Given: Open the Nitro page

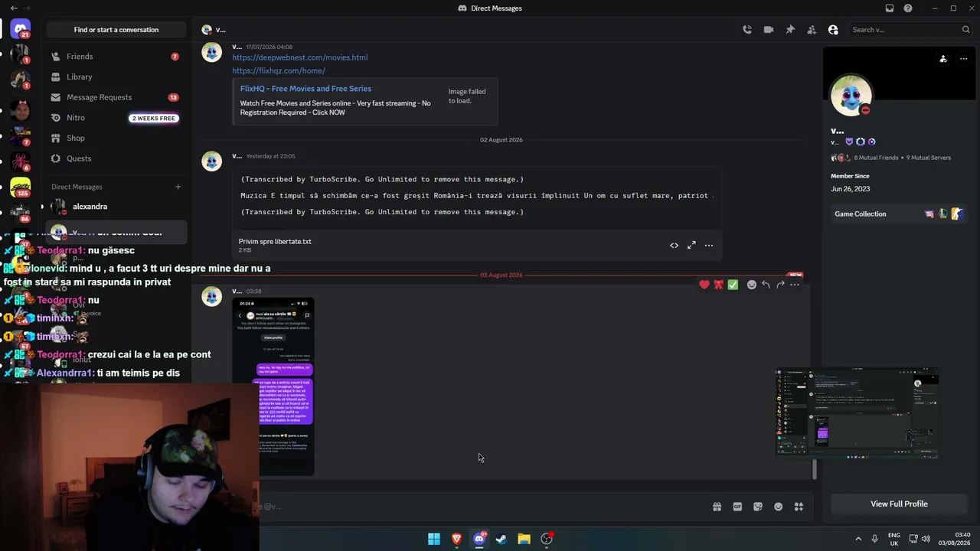Looking at the screenshot, I should click(x=115, y=118).
